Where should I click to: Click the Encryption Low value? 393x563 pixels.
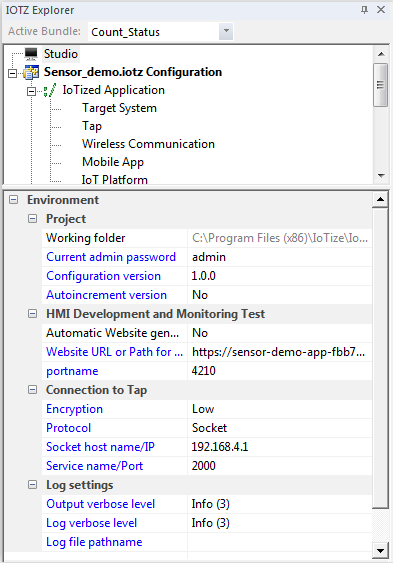(280, 409)
